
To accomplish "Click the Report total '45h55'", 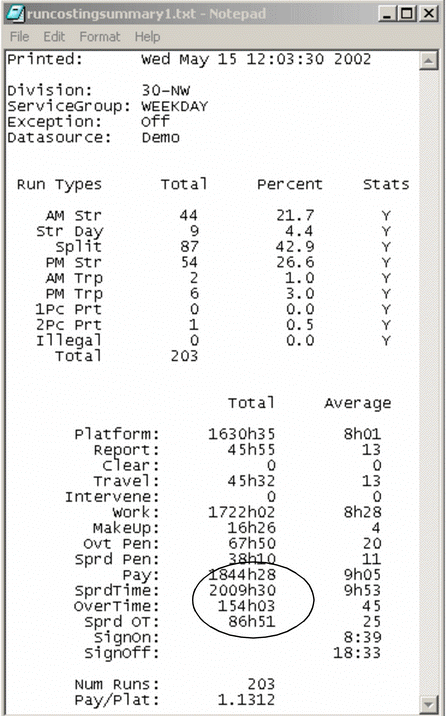I will (x=251, y=450).
